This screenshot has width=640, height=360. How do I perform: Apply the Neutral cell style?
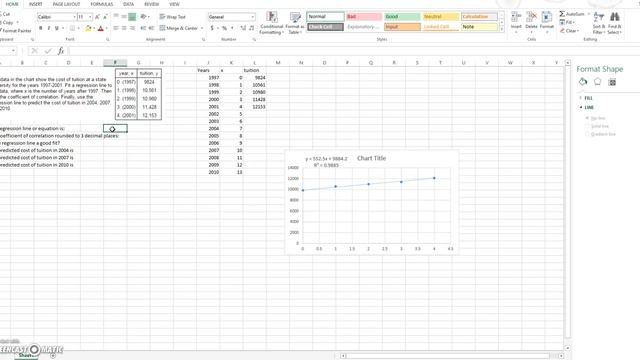tap(440, 17)
